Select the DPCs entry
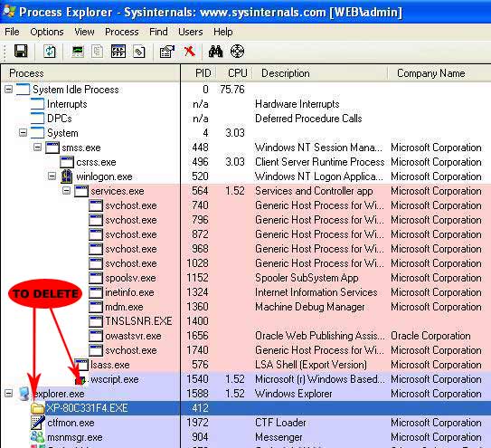The image size is (491, 448). [60, 119]
